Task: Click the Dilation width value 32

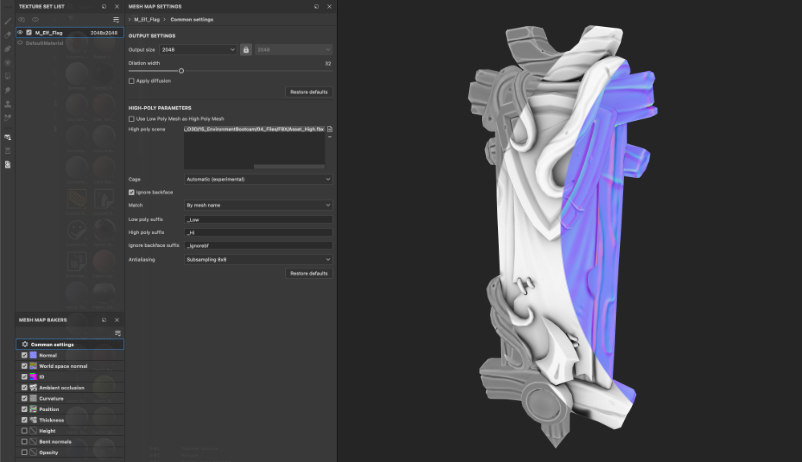Action: pyautogui.click(x=328, y=63)
